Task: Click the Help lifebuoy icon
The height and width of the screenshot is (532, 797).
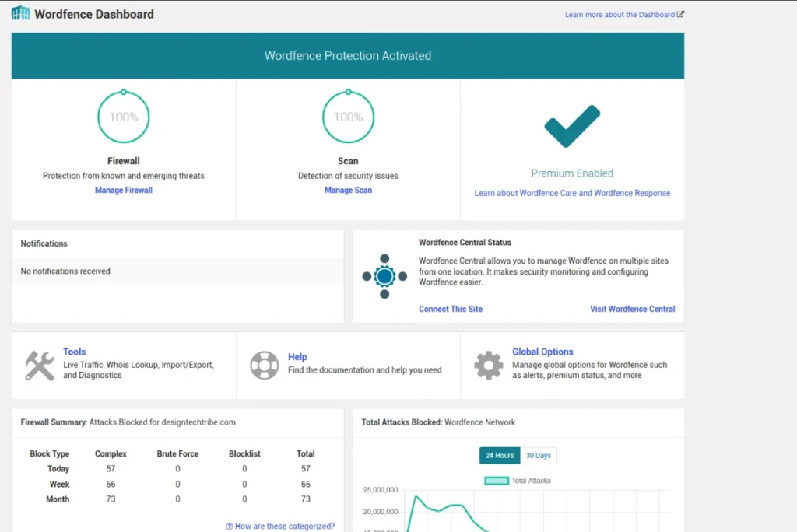Action: point(265,366)
